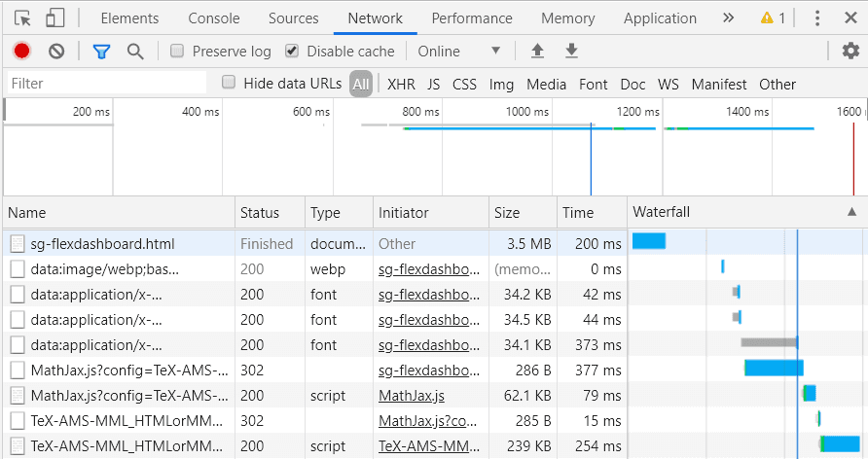Click inside the Filter text field
This screenshot has height=459, width=868.
click(107, 84)
